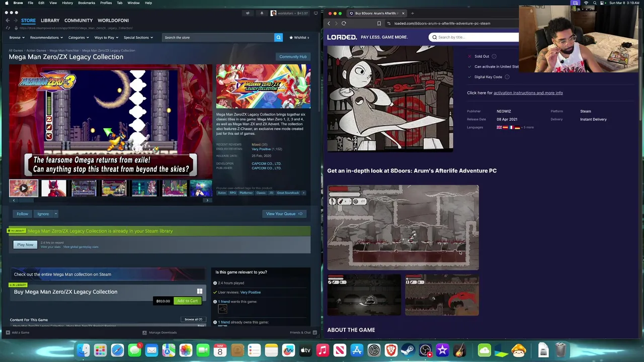The height and width of the screenshot is (362, 644).
Task: Select the Platformer tag
Action: 246,193
